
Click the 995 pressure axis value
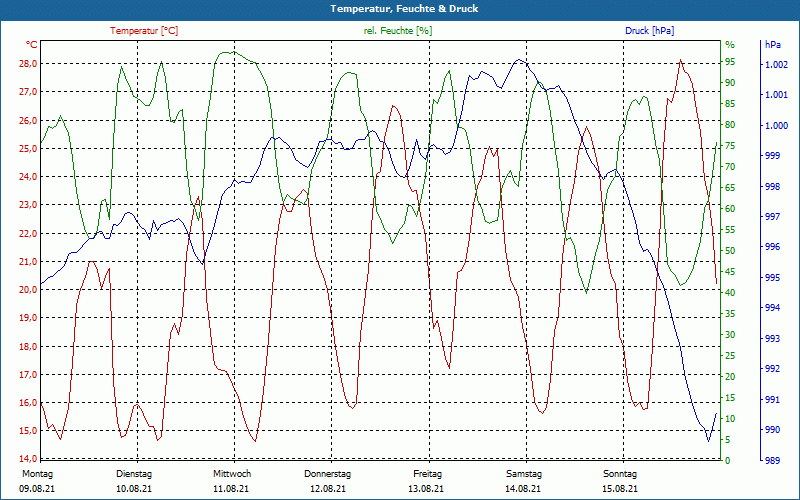tap(772, 278)
